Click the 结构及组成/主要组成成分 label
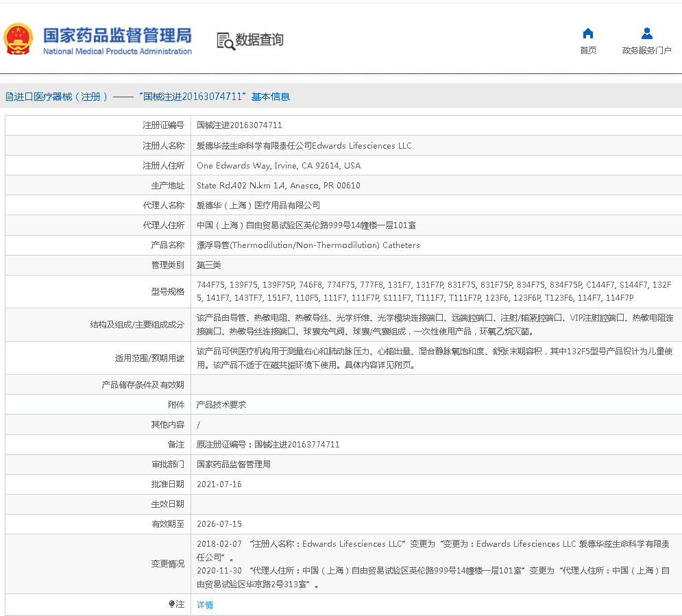Image resolution: width=682 pixels, height=616 pixels. (x=137, y=325)
